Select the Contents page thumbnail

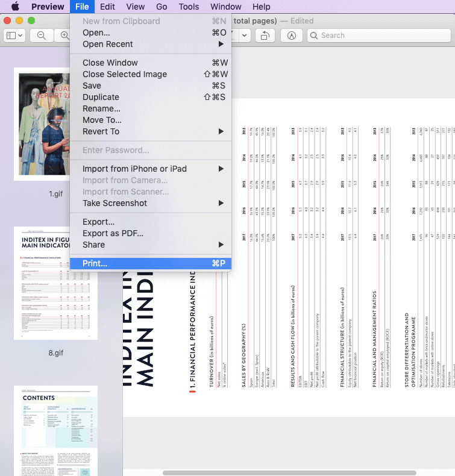[55, 431]
